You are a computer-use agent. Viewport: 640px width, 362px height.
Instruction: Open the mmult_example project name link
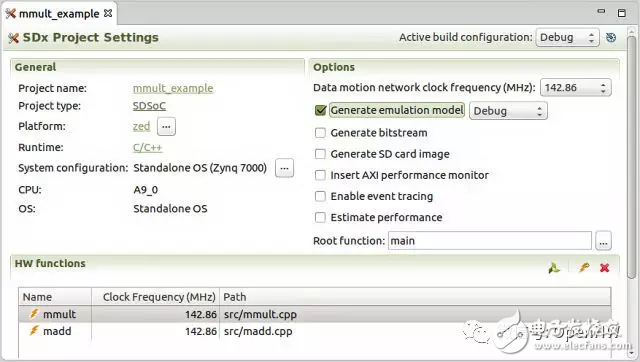[x=173, y=88]
